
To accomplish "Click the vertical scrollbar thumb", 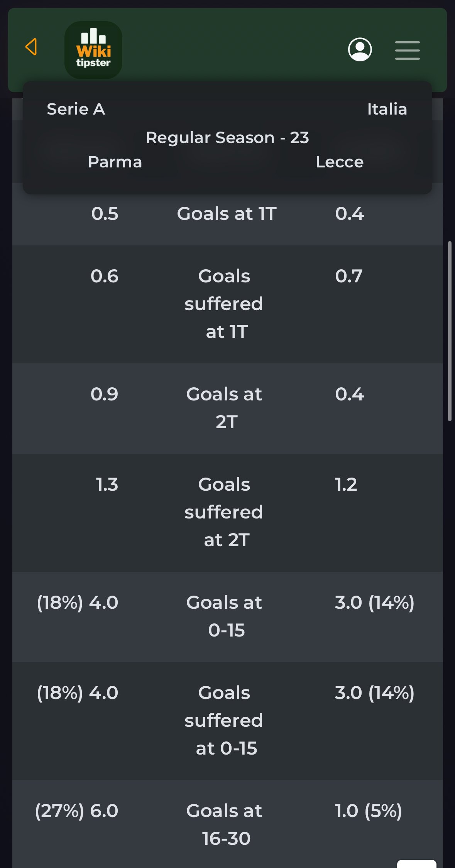I will pos(450,331).
